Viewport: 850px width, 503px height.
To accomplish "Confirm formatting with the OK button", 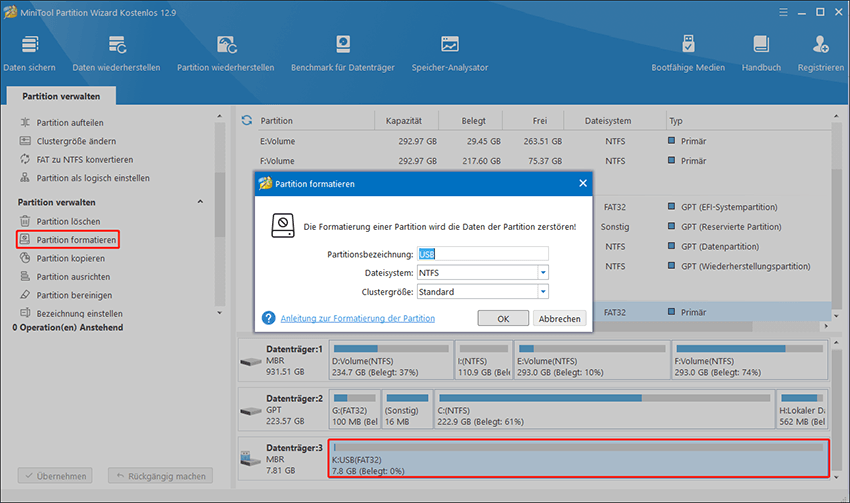I will click(x=503, y=319).
